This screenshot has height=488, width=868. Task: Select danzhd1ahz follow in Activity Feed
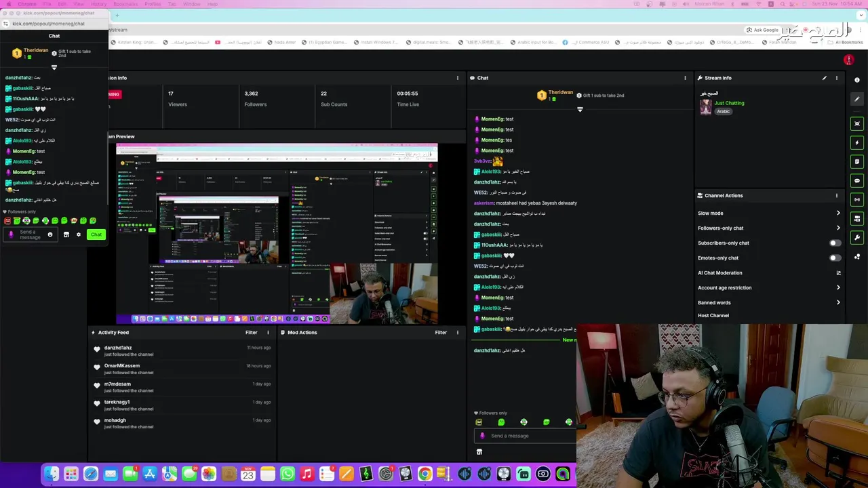click(x=183, y=351)
